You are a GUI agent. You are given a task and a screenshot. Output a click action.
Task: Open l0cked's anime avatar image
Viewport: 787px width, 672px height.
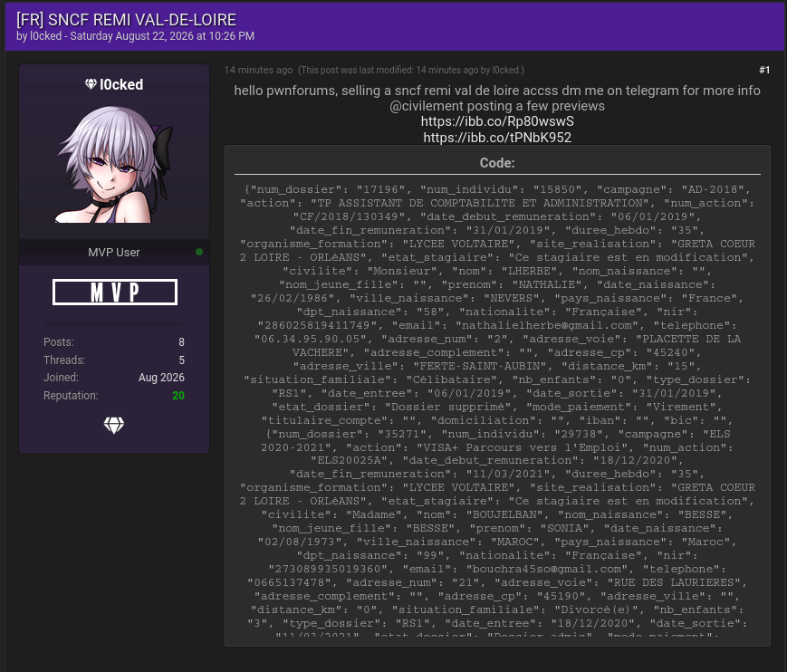pos(114,164)
